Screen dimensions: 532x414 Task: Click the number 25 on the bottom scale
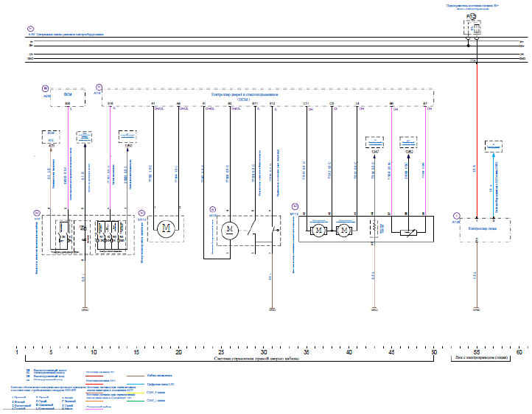(x=221, y=352)
